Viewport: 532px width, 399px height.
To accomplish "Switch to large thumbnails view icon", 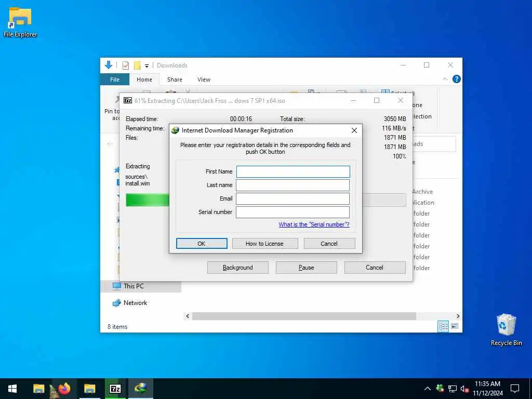I will [455, 326].
